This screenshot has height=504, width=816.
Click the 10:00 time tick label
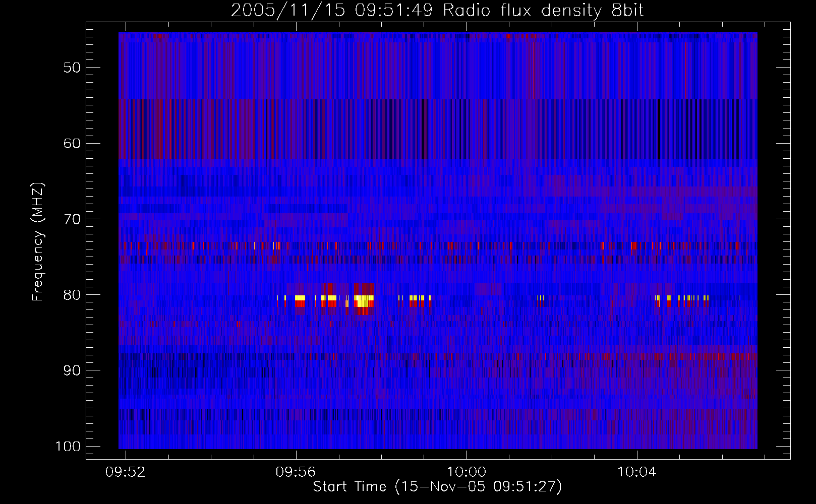tap(467, 472)
